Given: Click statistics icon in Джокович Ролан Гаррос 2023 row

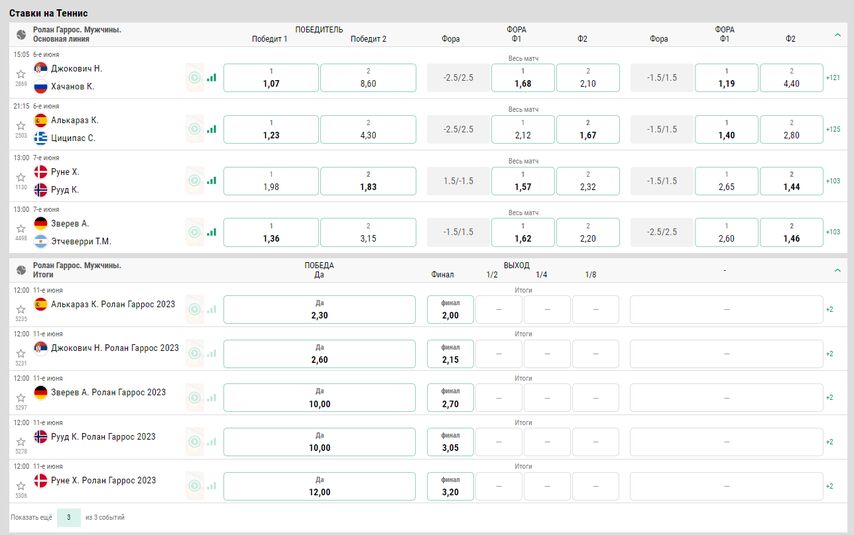Looking at the screenshot, I should coord(211,354).
